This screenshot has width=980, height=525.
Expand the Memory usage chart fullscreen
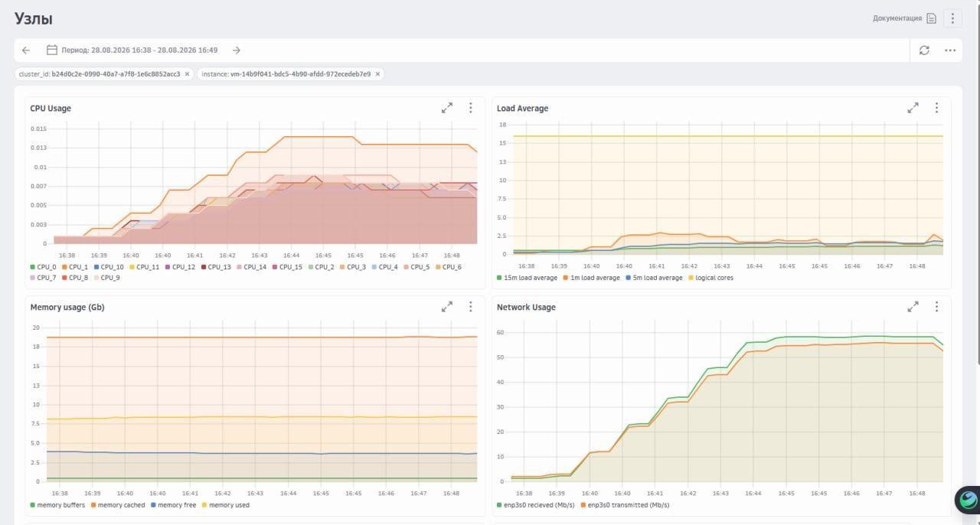point(447,307)
